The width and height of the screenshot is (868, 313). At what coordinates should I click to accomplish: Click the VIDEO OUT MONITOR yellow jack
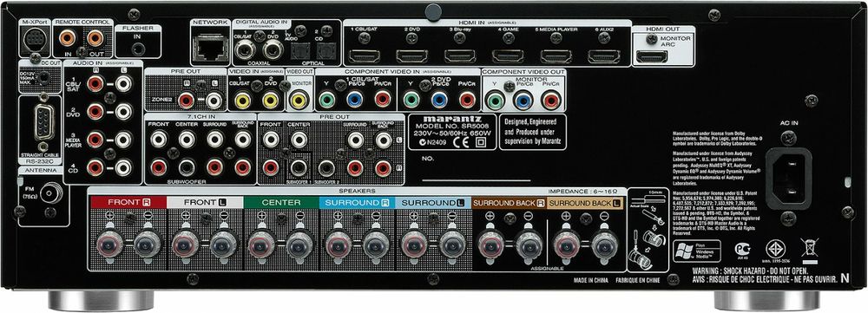pos(299,100)
